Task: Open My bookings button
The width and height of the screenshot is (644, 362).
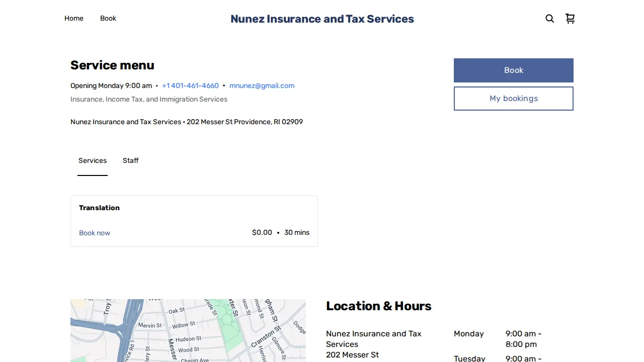Action: coord(514,99)
